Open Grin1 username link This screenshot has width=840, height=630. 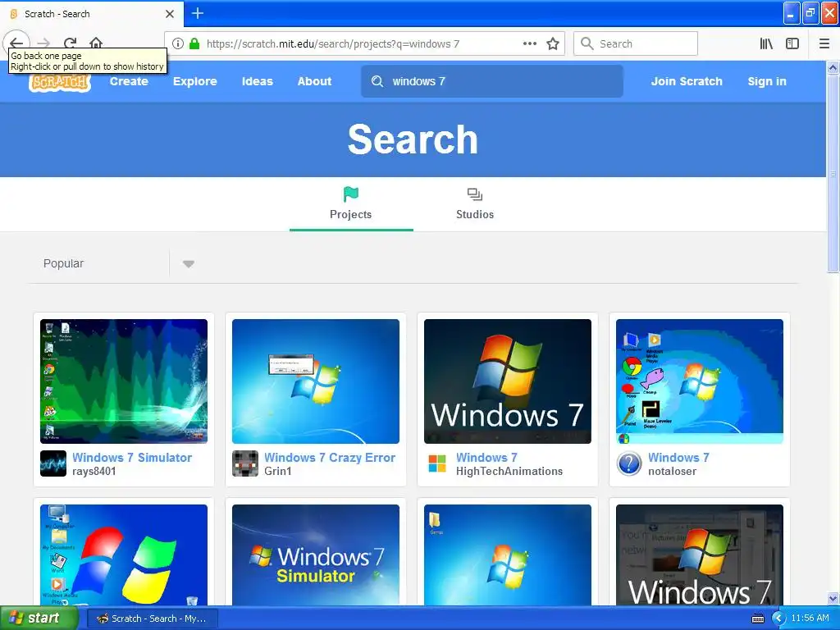(277, 472)
